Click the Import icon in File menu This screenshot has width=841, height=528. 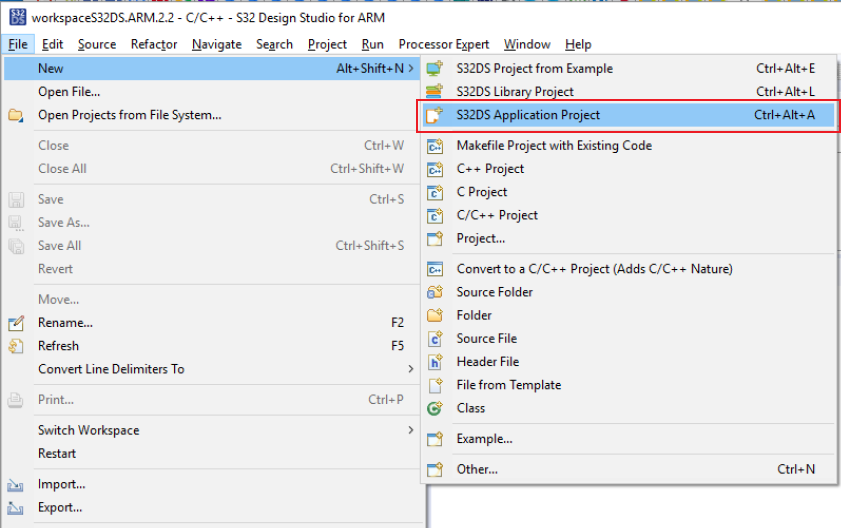pyautogui.click(x=16, y=485)
